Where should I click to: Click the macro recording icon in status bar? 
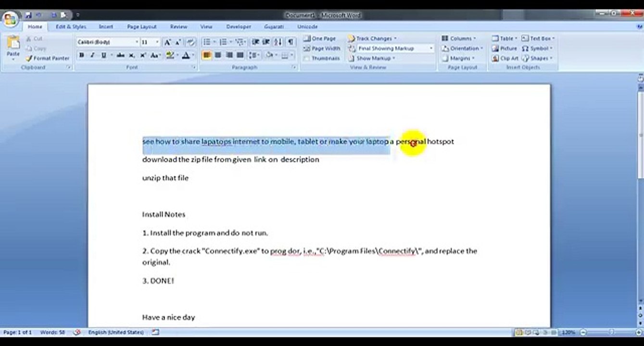tap(155, 332)
